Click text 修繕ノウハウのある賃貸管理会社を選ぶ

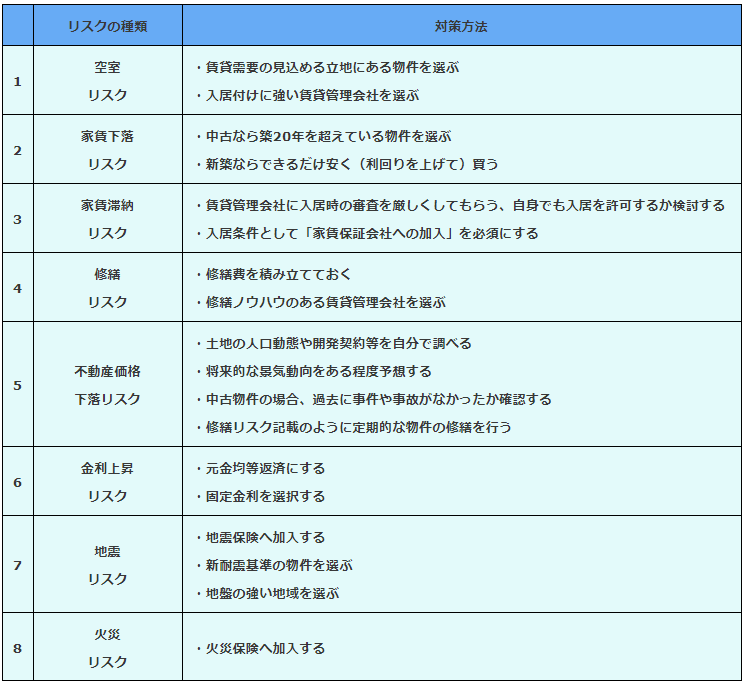click(326, 302)
